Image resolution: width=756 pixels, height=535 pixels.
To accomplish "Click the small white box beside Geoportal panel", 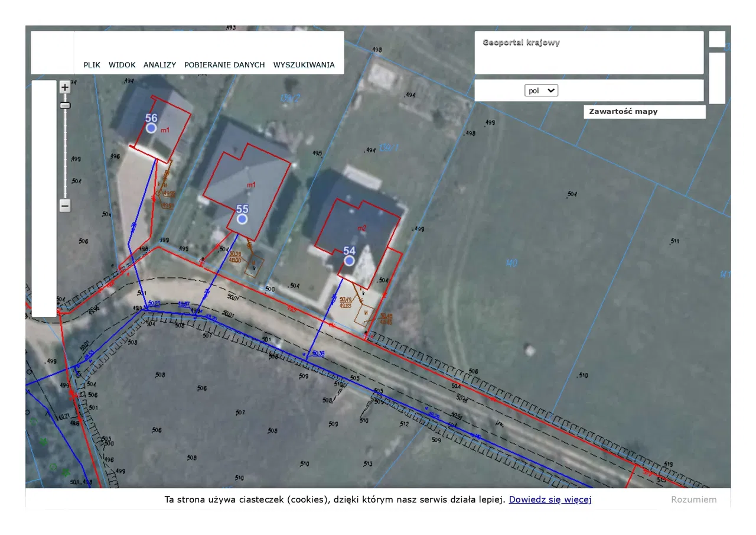I will 716,39.
